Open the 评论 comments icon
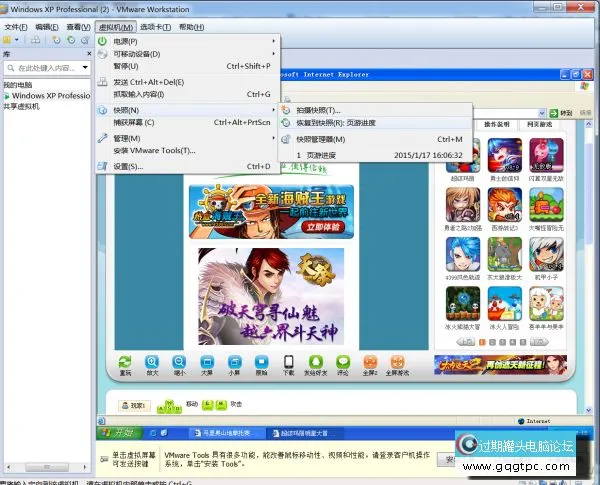Viewport: 600px width, 485px height. click(343, 362)
